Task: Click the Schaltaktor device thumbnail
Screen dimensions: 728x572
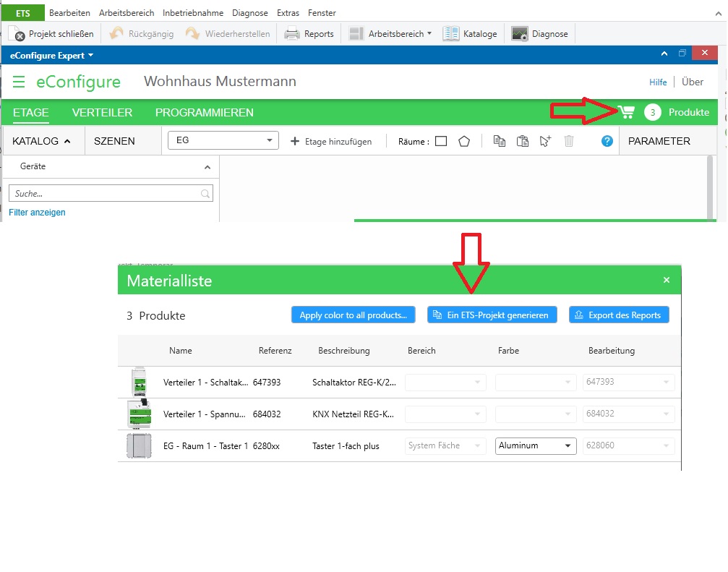Action: (140, 382)
